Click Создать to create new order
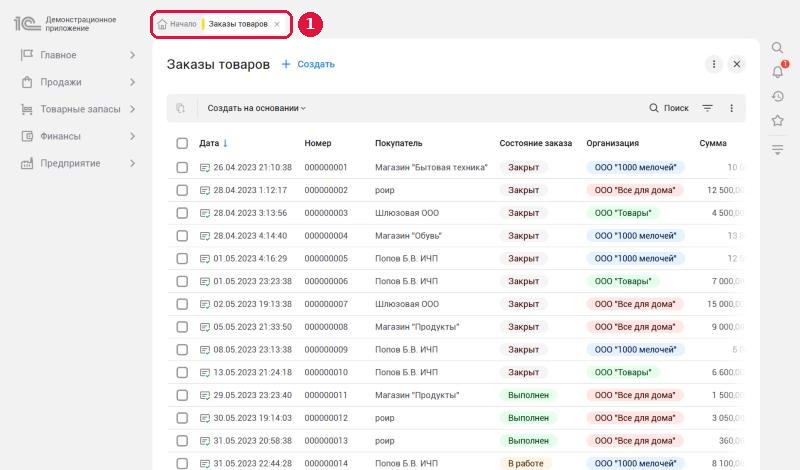Viewport: 800px width, 470px height. click(x=316, y=64)
